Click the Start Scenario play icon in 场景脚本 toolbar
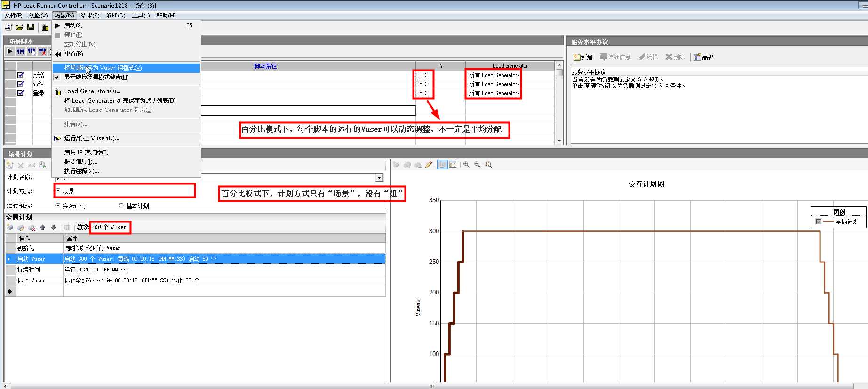The image size is (868, 389). point(10,51)
